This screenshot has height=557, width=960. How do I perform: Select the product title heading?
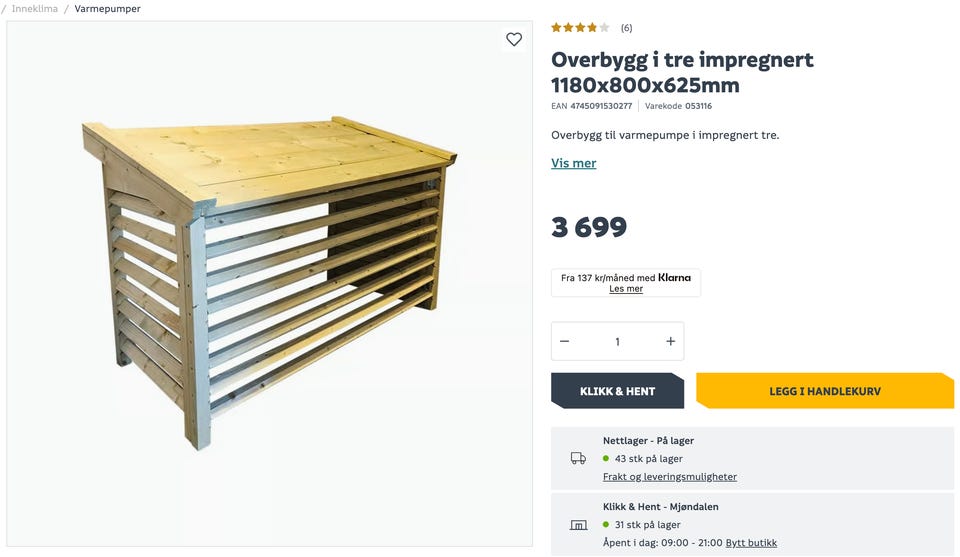click(x=682, y=72)
